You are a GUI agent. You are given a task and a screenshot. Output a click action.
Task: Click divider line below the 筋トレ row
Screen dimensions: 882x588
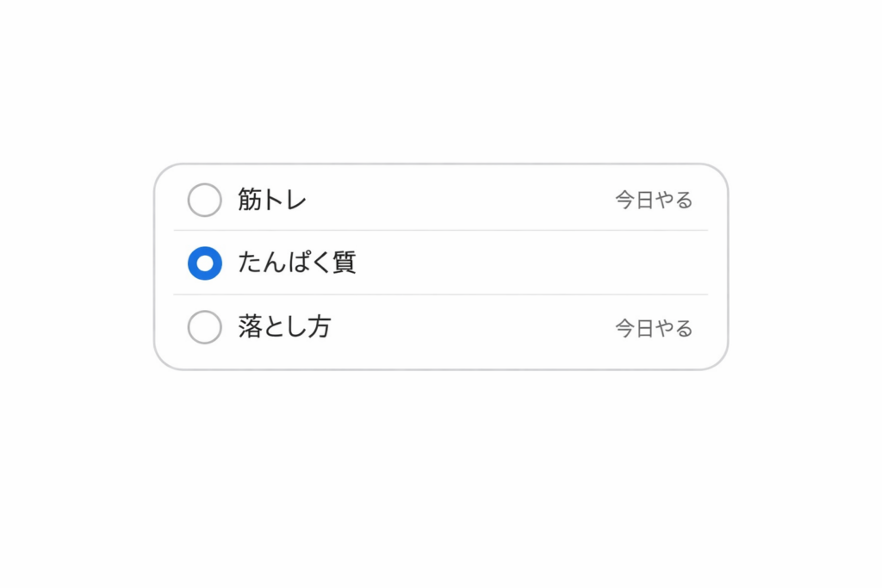point(441,231)
